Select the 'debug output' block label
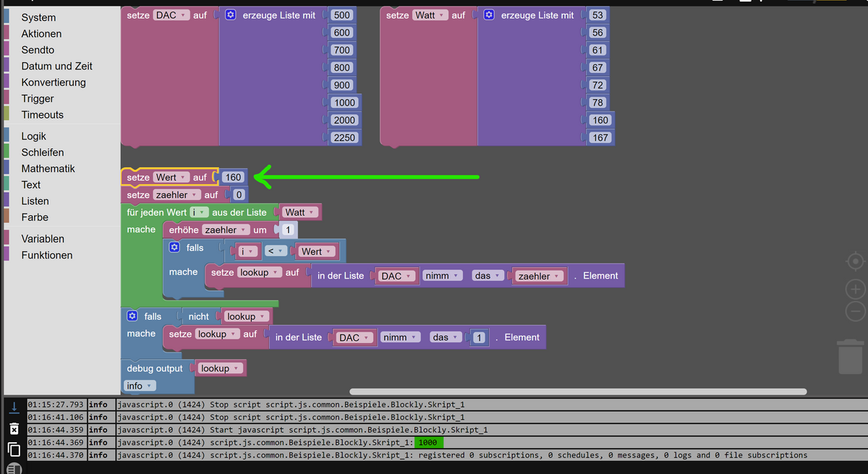Screen dimensions: 868x474 [155, 368]
